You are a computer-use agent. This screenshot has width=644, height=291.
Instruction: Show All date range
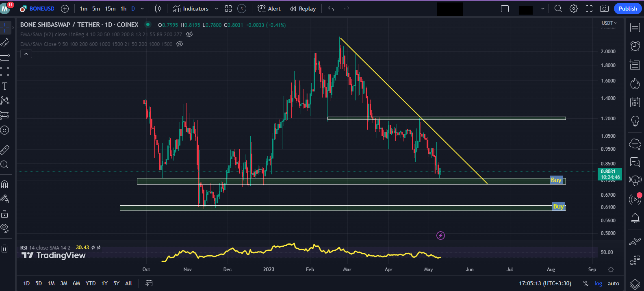tap(128, 283)
